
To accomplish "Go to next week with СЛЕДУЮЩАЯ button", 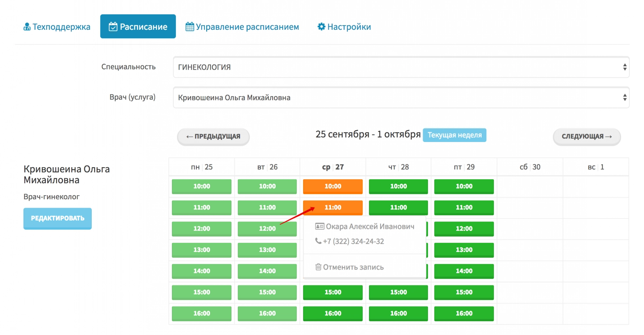I will pyautogui.click(x=586, y=136).
